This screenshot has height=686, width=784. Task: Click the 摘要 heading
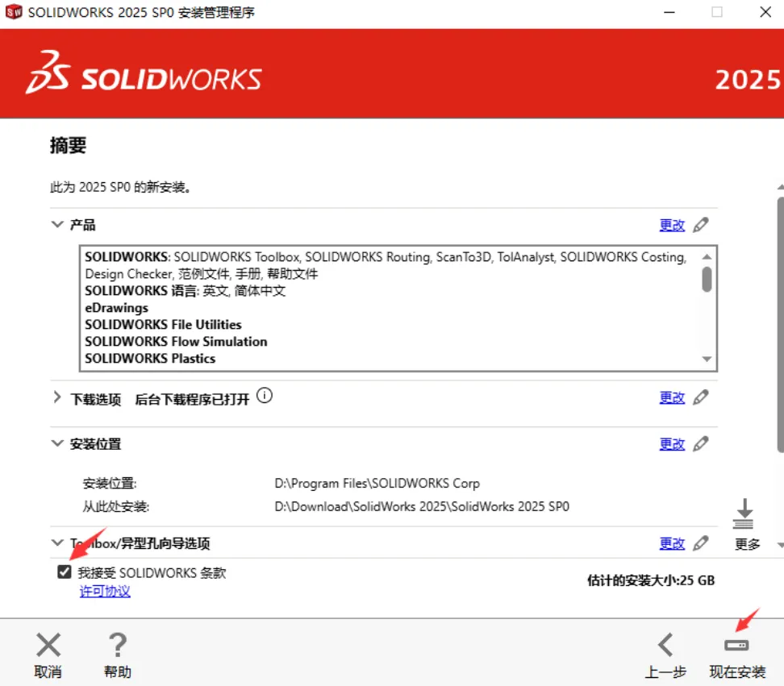pos(68,145)
